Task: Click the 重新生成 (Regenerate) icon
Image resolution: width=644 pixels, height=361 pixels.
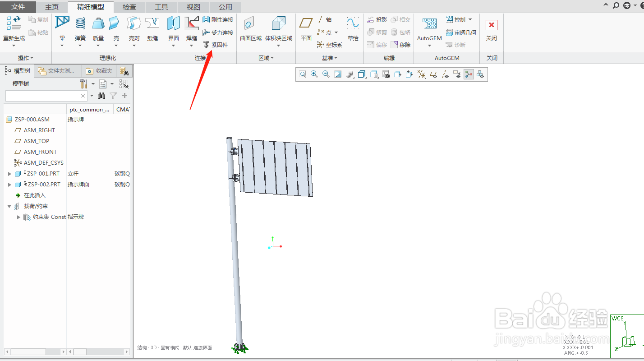Action: point(14,23)
